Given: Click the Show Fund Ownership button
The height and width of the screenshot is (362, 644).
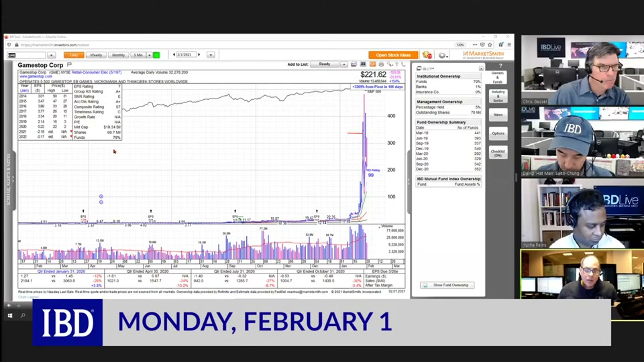Looking at the screenshot, I should 447,286.
